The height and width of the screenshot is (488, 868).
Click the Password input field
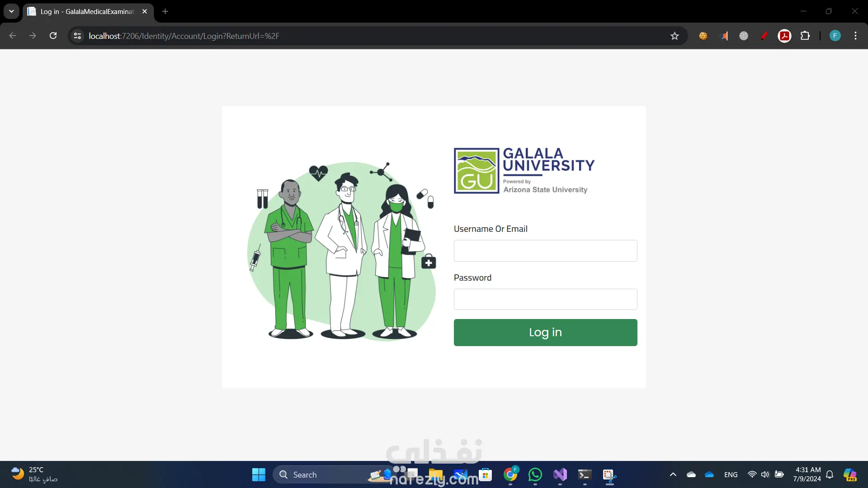[545, 299]
